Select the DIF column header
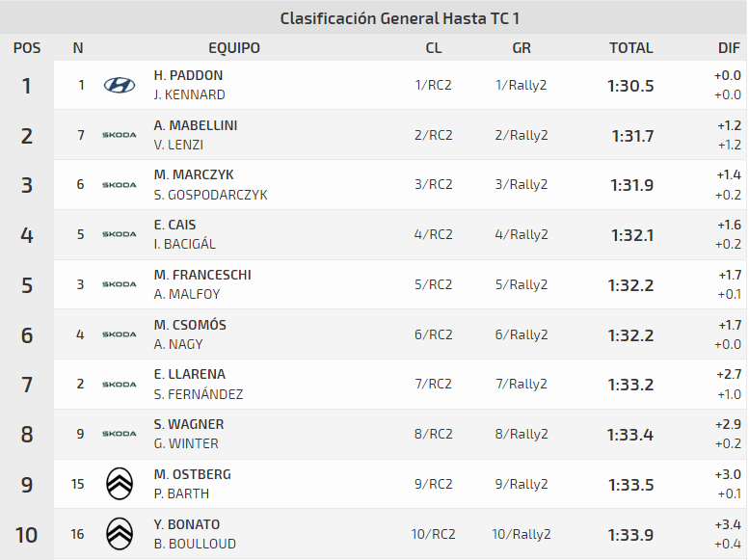This screenshot has width=749, height=560. pos(729,48)
